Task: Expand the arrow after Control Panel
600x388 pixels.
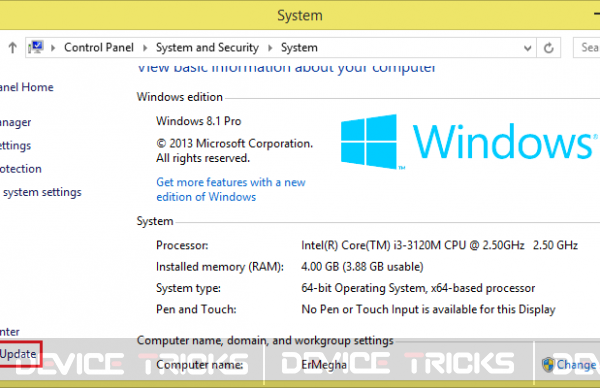Action: pyautogui.click(x=145, y=48)
